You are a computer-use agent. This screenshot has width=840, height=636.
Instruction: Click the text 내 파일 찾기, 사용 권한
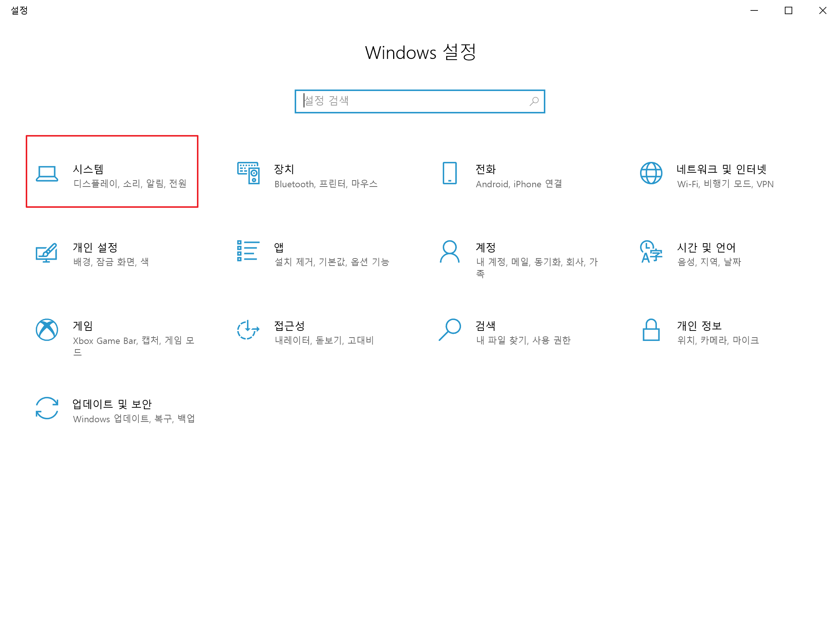point(523,341)
